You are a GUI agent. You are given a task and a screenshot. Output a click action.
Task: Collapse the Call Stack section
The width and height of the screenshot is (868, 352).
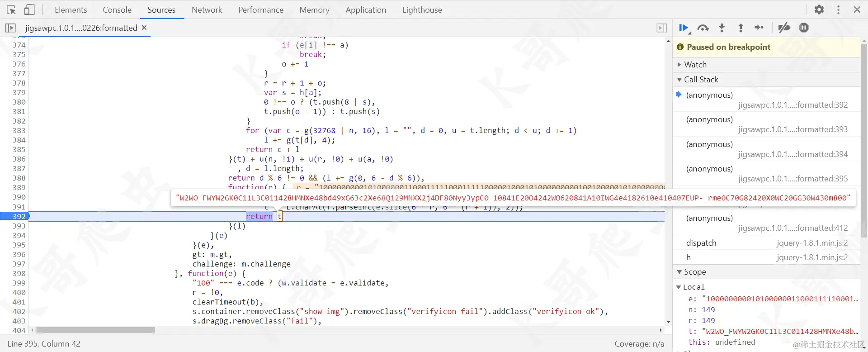coord(766,80)
